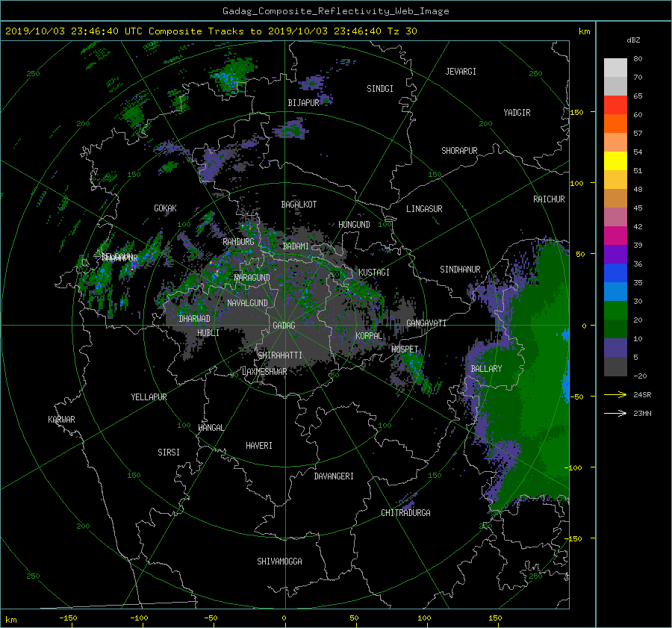Click the 23MN white arrow legend icon
672x628 pixels.
pos(615,413)
